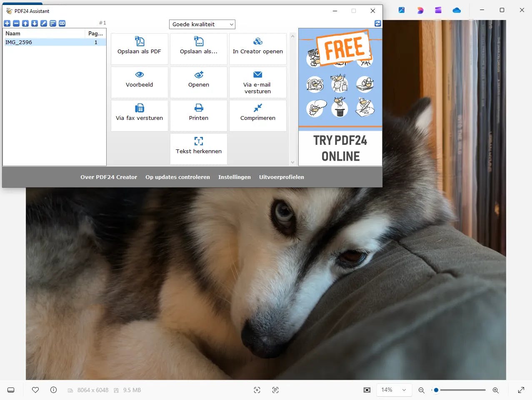Open the image editor icon in the Photos title bar
The image size is (532, 400).
[402, 10]
